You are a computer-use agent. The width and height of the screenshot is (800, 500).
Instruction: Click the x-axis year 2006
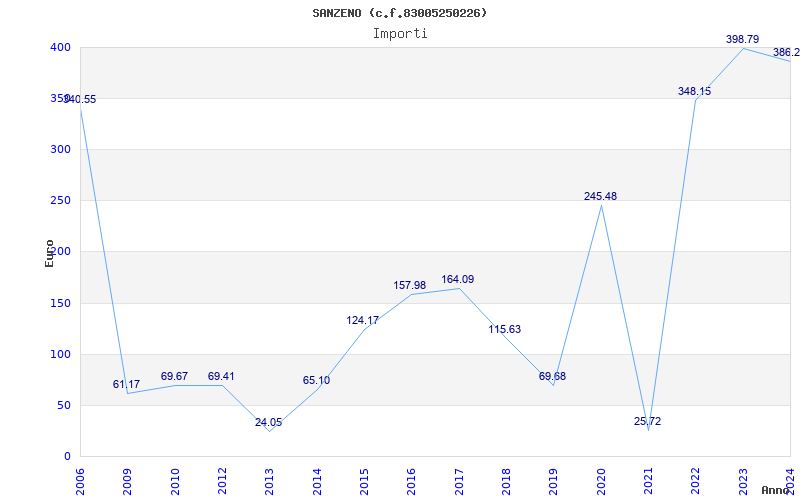coord(80,482)
